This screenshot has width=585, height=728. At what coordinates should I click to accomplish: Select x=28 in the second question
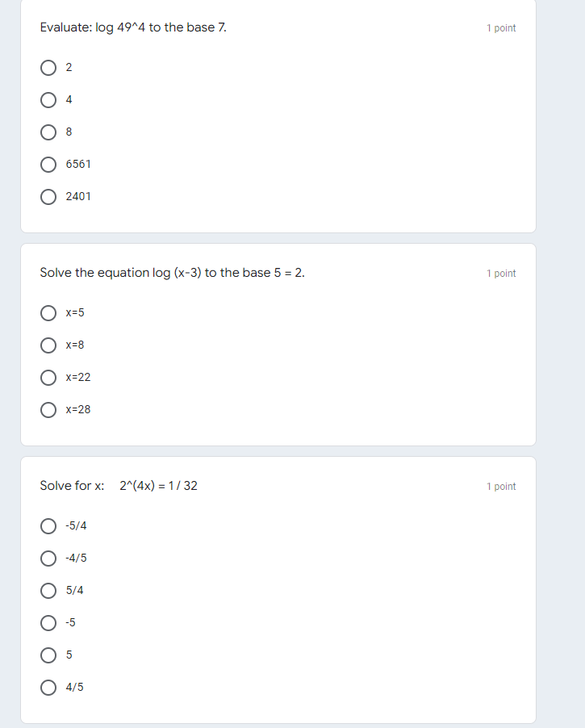(49, 410)
